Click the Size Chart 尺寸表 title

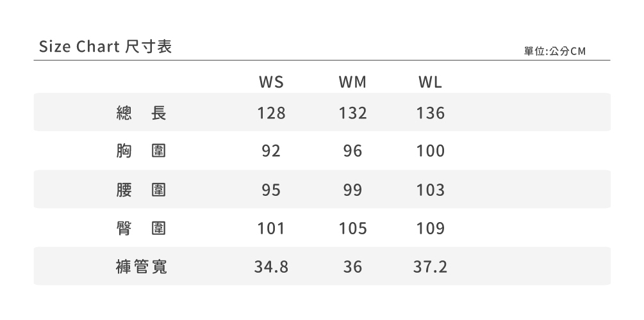click(105, 47)
